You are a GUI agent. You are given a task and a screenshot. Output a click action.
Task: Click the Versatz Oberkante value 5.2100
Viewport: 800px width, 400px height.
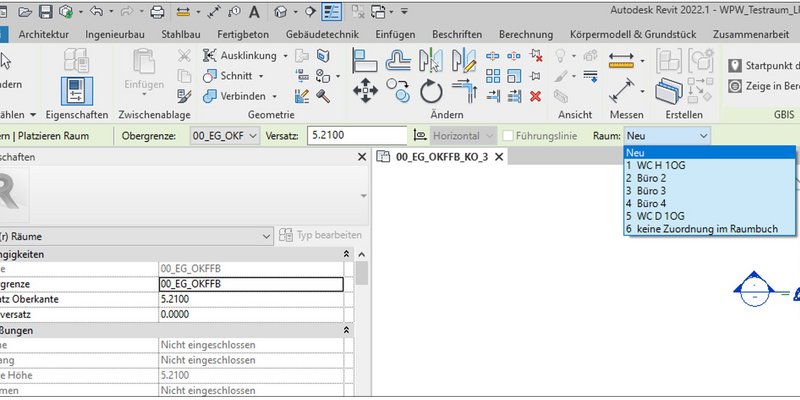click(251, 299)
